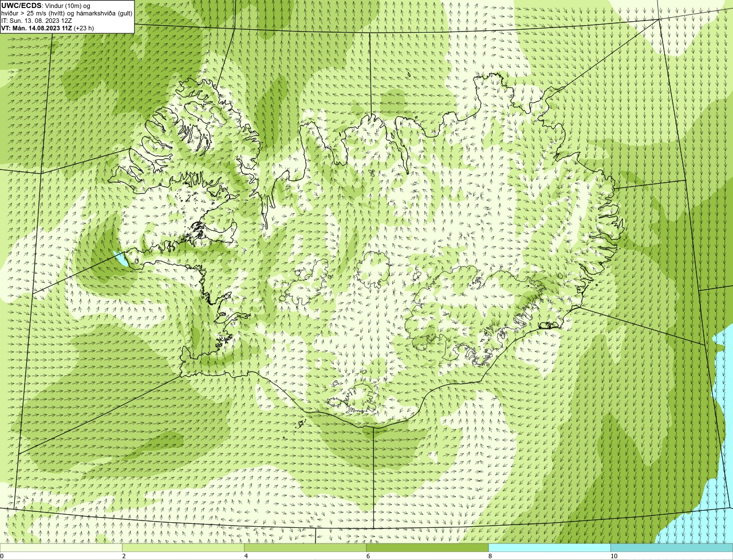The width and height of the screenshot is (733, 560).
Task: Click the 4–6 m/s medium green swatch
Action: [x=305, y=547]
